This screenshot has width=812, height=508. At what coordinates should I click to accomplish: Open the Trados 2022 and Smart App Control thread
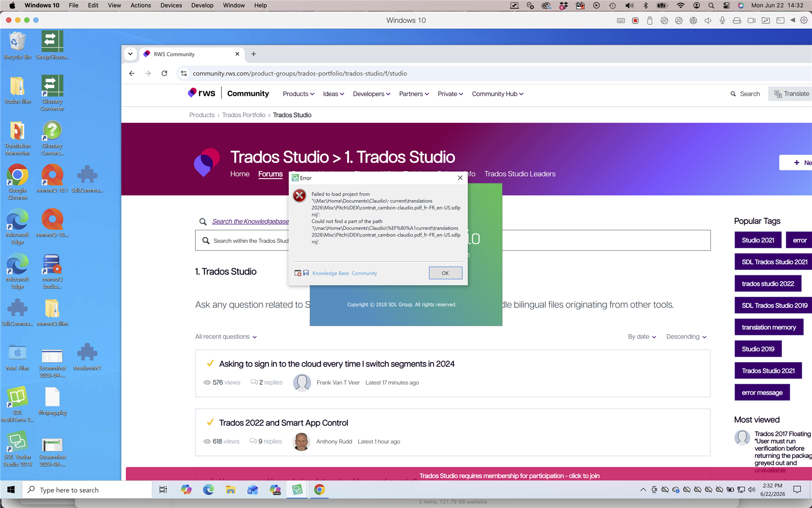[283, 423]
